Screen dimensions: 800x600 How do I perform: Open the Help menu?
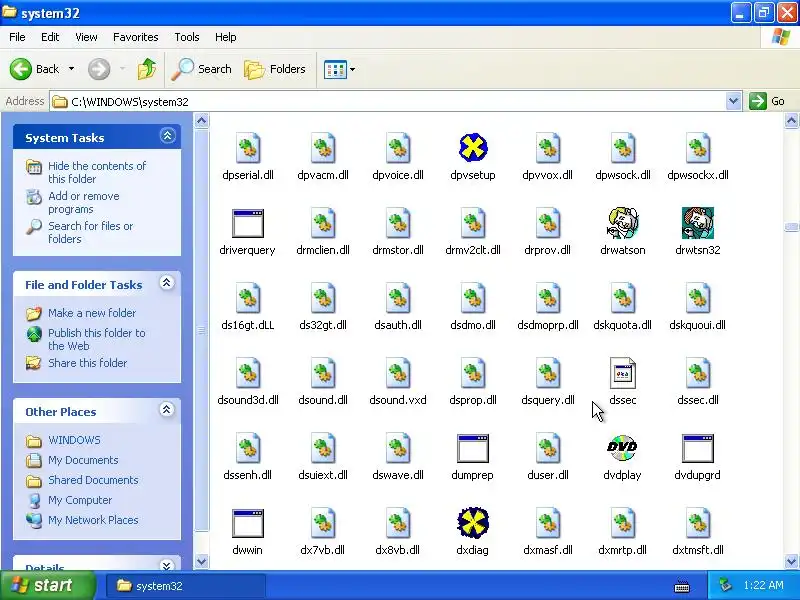pos(226,37)
